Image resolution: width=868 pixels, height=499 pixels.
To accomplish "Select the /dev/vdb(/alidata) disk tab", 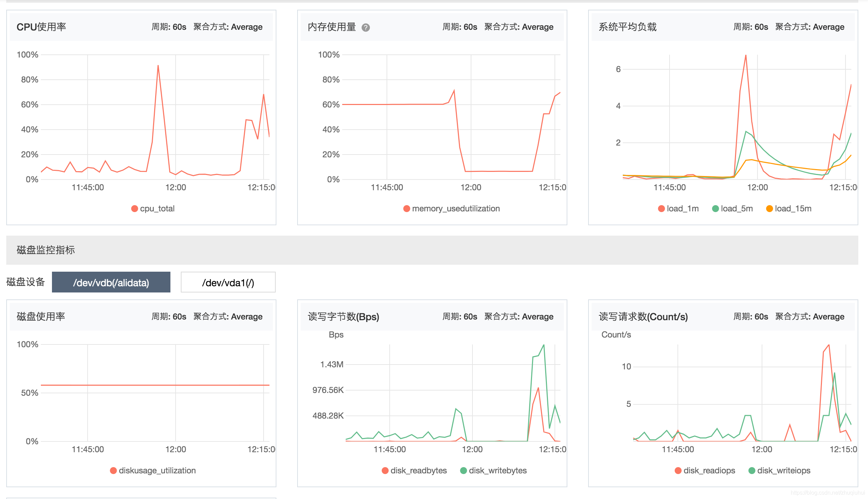I will [111, 282].
